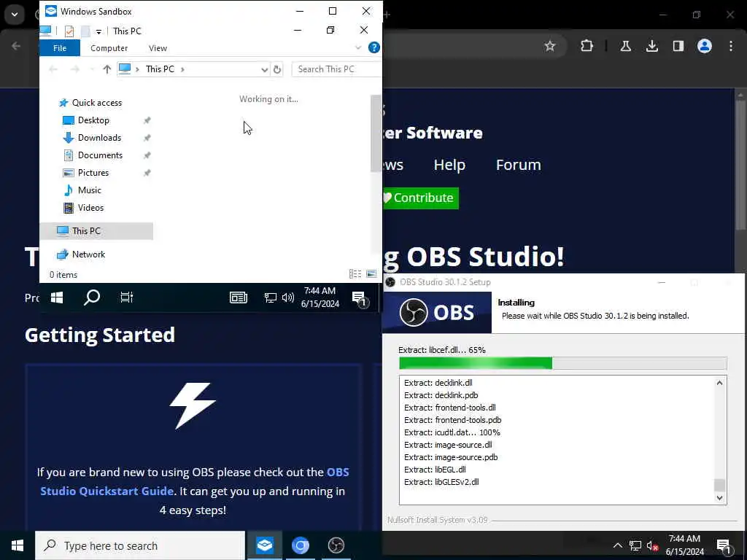Open the Help link on OBS site
This screenshot has width=747, height=560.
tap(449, 165)
